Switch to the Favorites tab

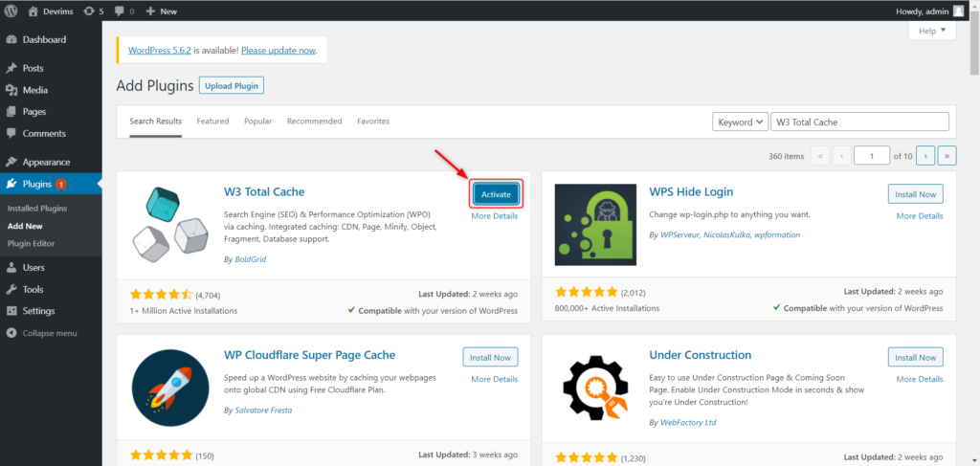point(373,122)
